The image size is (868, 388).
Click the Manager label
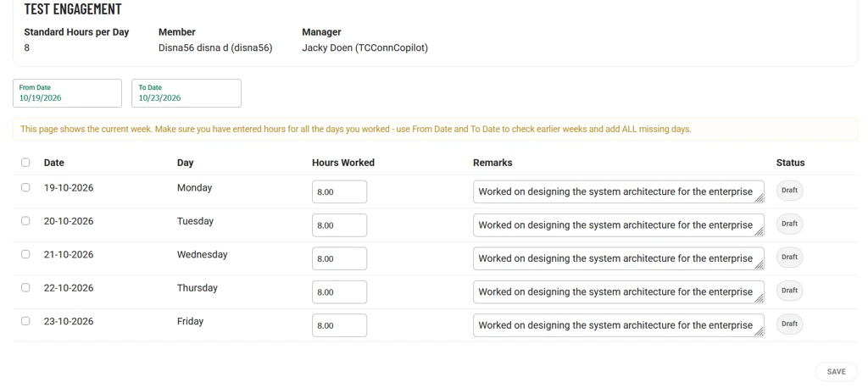tap(321, 32)
